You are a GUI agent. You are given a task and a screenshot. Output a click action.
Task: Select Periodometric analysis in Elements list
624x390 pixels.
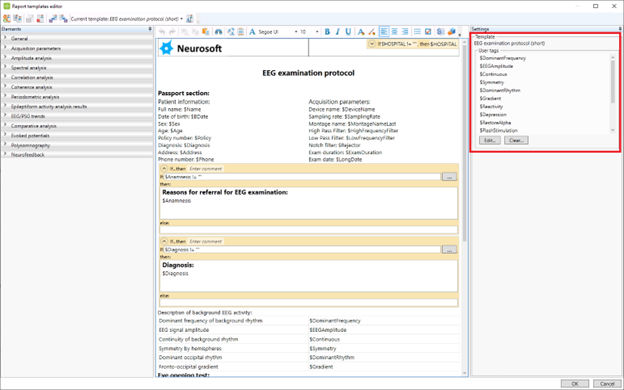(x=77, y=97)
